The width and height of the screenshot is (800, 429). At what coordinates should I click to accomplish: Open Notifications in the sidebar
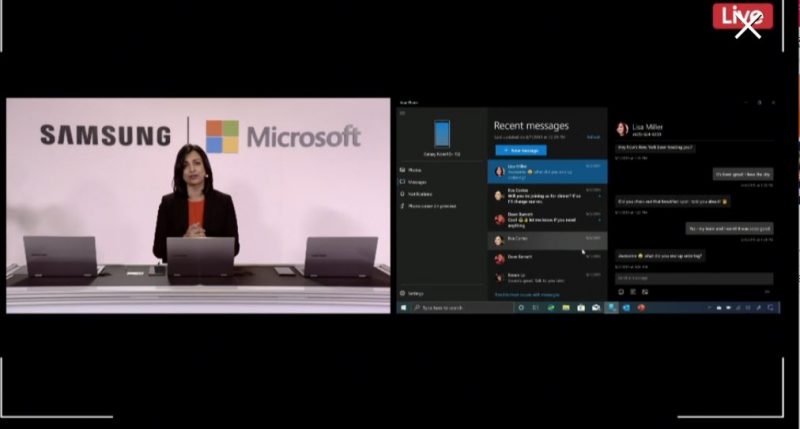point(416,194)
